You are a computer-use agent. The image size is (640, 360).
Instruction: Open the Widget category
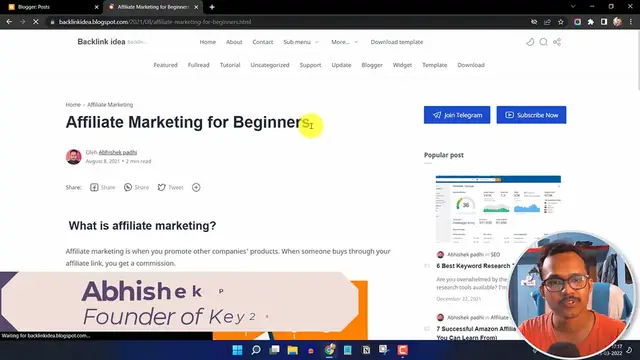402,65
